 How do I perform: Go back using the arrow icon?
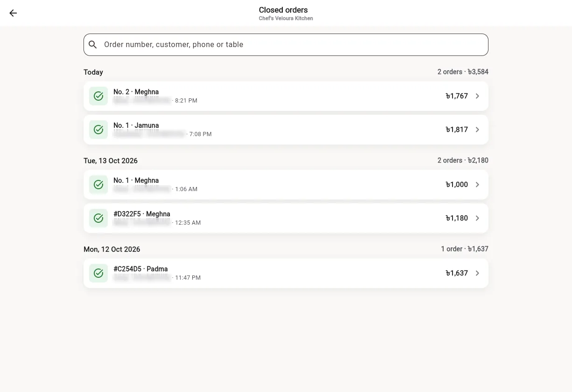click(13, 13)
